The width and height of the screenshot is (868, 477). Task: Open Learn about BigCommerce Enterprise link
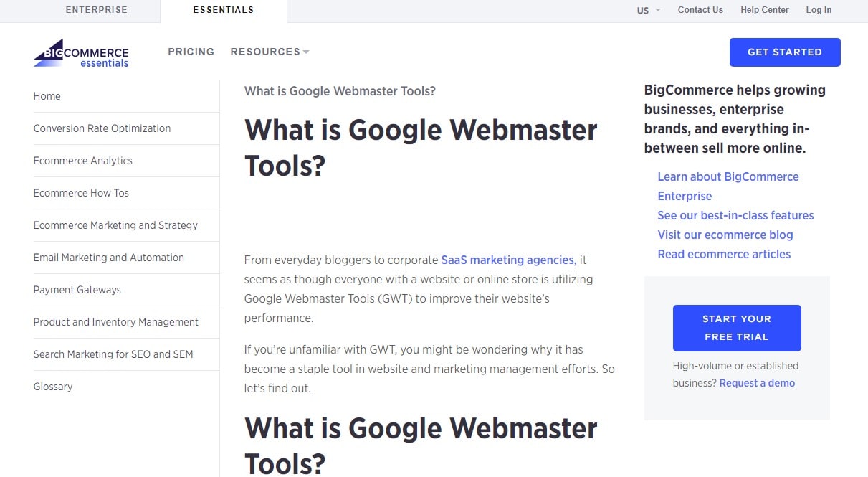click(728, 186)
